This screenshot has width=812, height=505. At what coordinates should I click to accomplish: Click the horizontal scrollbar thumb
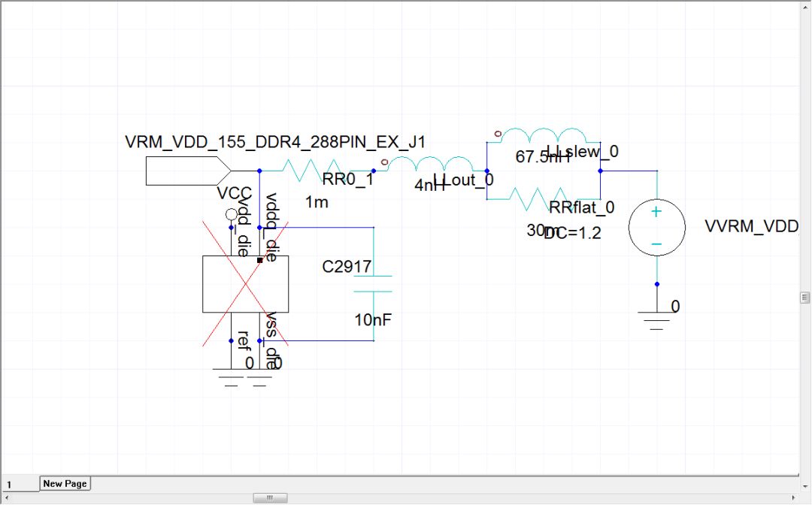click(270, 497)
